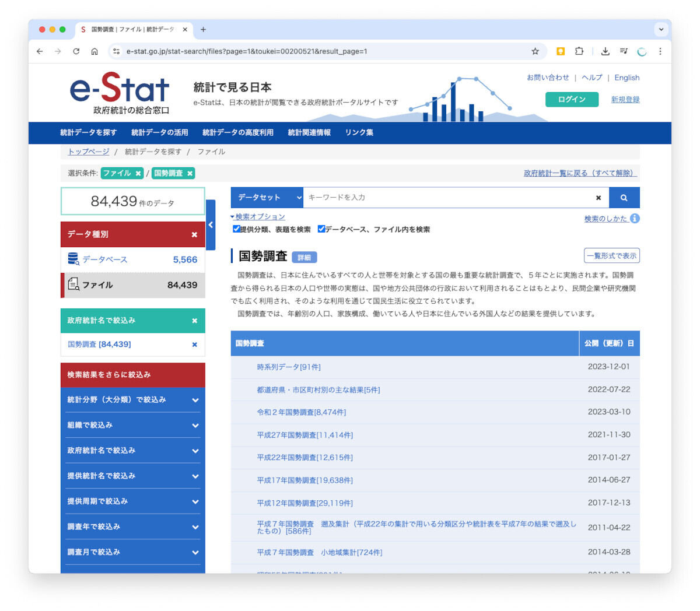Click 一覧形式で表示 button
The image size is (700, 611).
[612, 256]
